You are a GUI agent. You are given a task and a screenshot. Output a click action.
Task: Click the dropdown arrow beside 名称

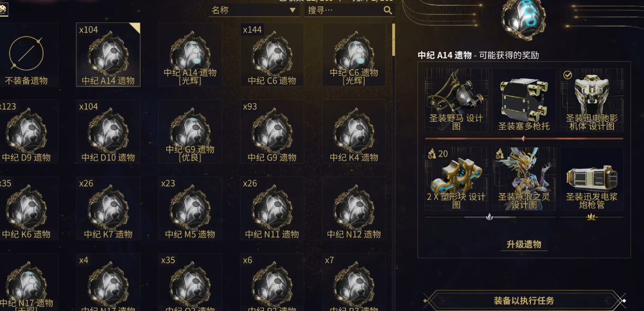[292, 10]
